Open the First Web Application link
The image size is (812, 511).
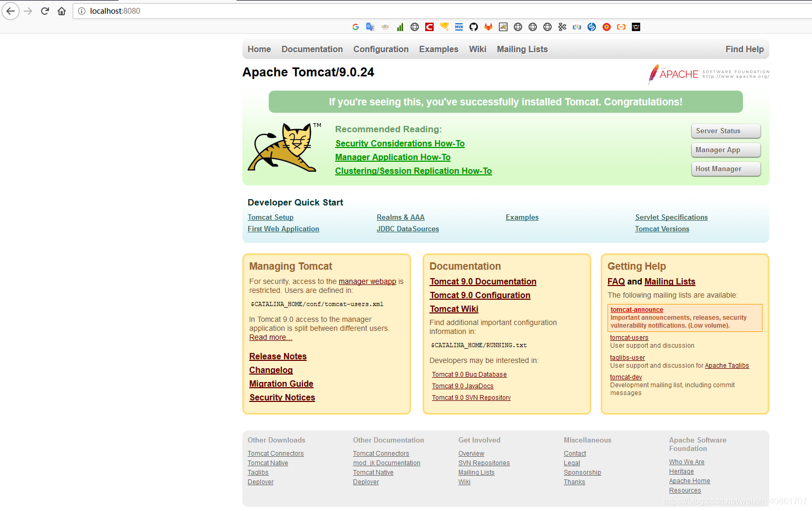pos(283,229)
